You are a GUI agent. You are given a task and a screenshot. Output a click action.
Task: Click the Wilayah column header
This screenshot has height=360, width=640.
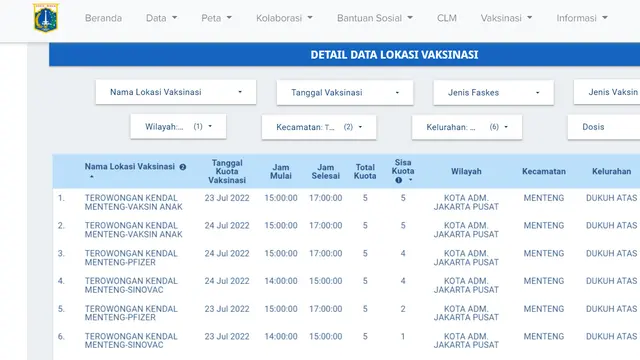(x=466, y=171)
